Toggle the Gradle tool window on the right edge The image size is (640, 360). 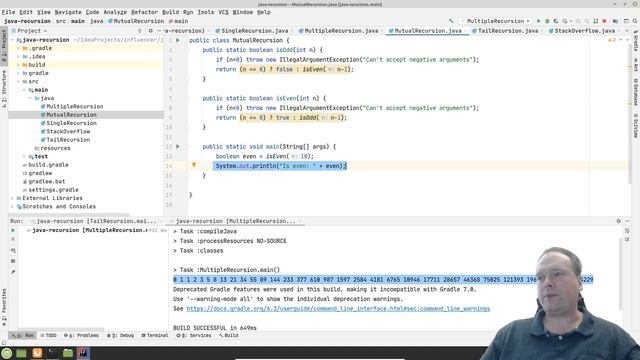[x=636, y=40]
